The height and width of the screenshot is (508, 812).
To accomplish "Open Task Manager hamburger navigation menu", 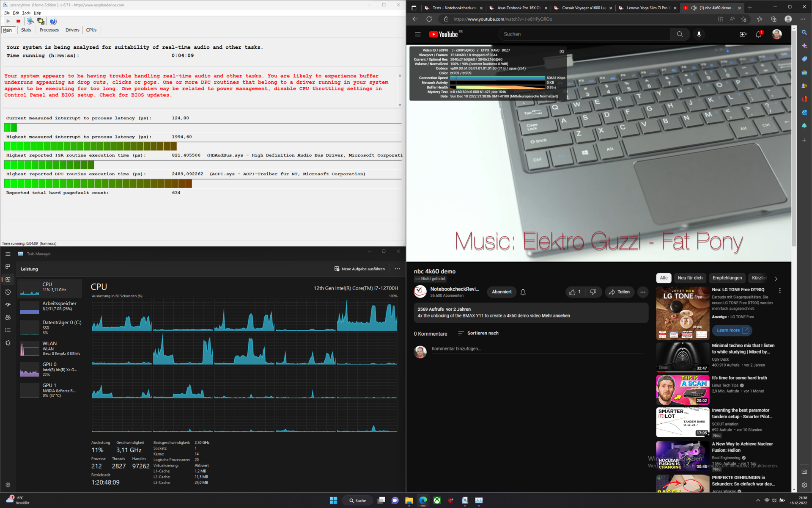I will tap(8, 254).
